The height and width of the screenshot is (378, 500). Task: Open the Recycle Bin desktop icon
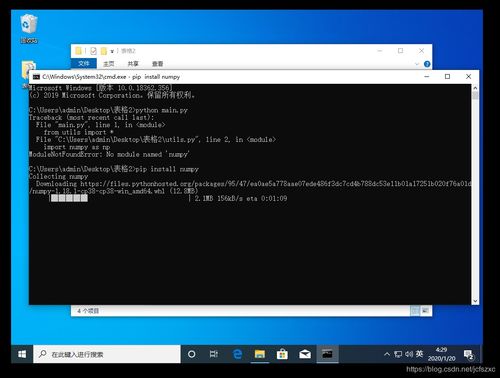[29, 29]
